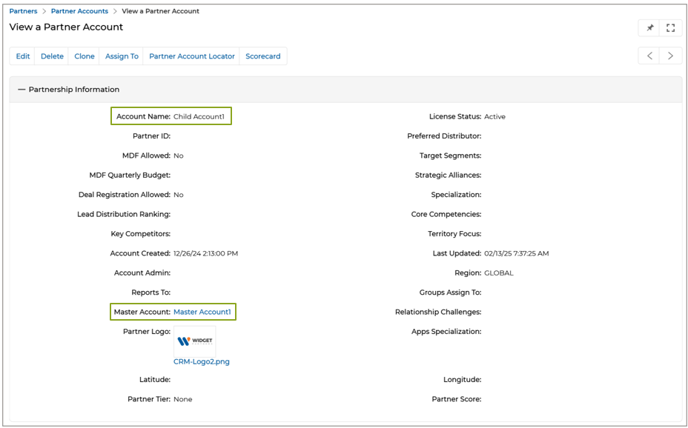Expand the view to full screen
This screenshot has width=688, height=428.
point(671,28)
